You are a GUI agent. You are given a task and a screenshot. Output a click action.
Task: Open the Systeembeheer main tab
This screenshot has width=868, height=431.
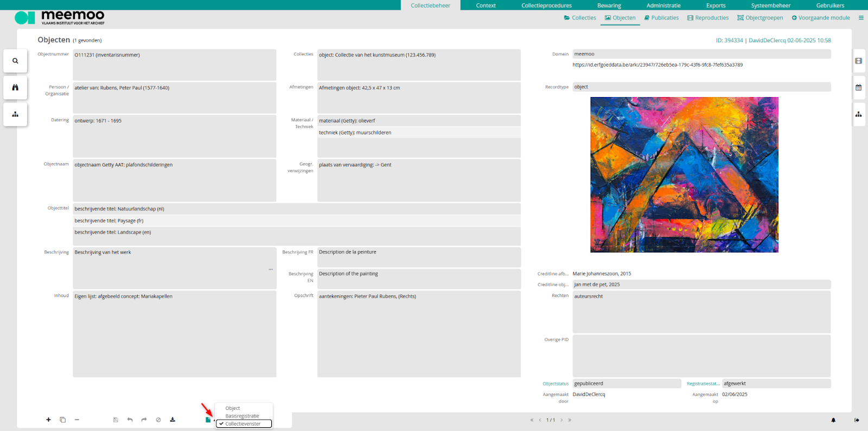click(x=771, y=5)
